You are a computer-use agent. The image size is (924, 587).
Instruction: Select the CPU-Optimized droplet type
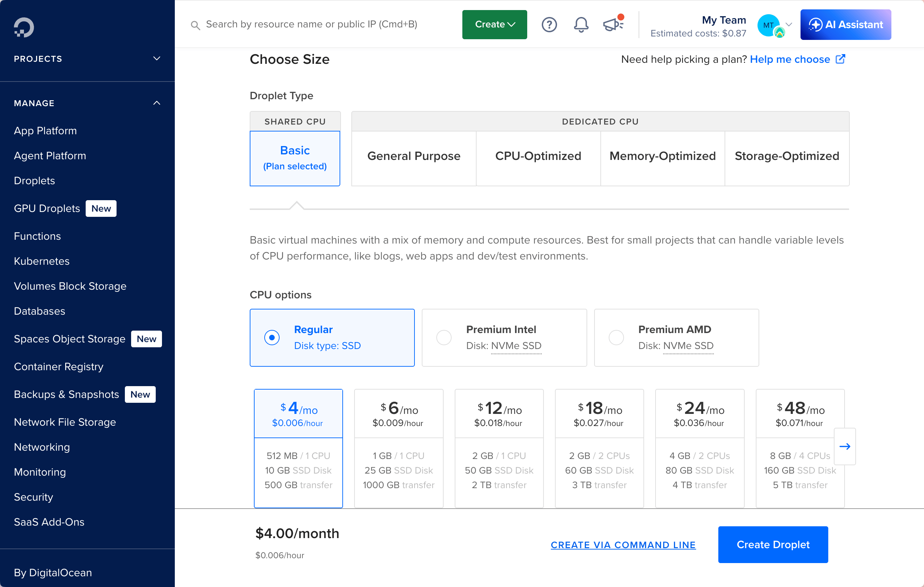click(x=538, y=158)
